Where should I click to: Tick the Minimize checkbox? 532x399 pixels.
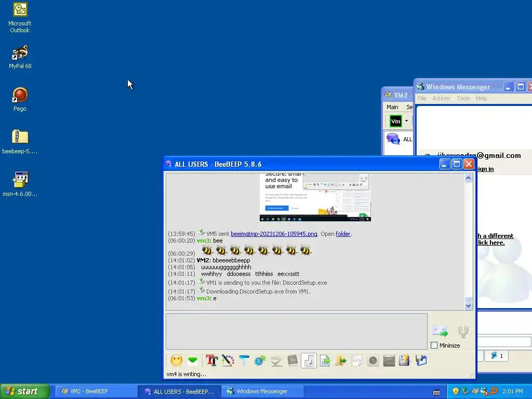(x=434, y=345)
